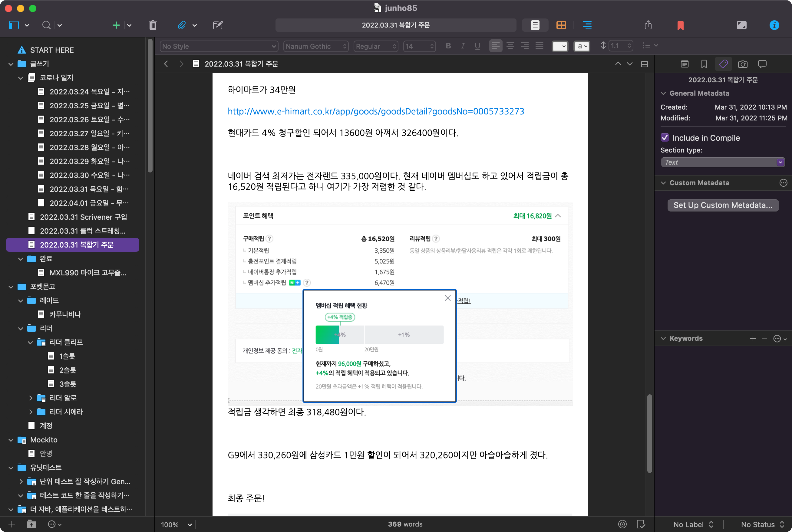The image size is (792, 532).
Task: Uncheck the Include in Compile checkbox
Action: pyautogui.click(x=665, y=137)
